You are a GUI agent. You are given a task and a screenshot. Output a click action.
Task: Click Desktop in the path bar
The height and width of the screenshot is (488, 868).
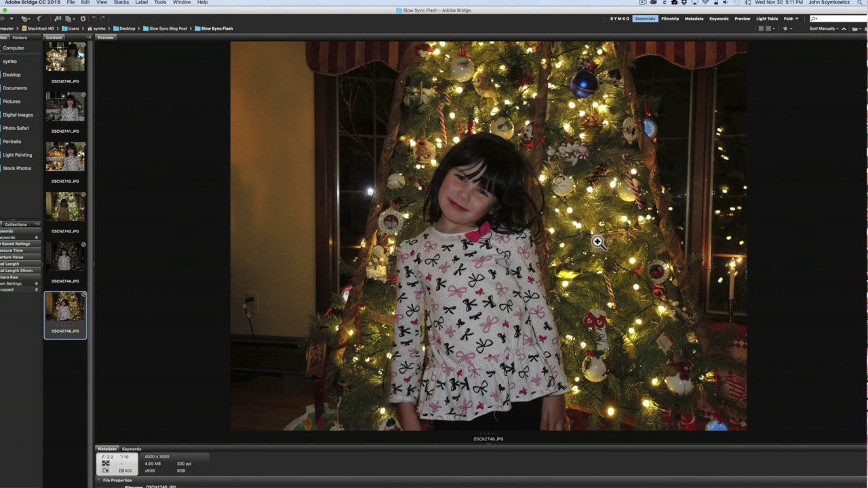pos(125,28)
